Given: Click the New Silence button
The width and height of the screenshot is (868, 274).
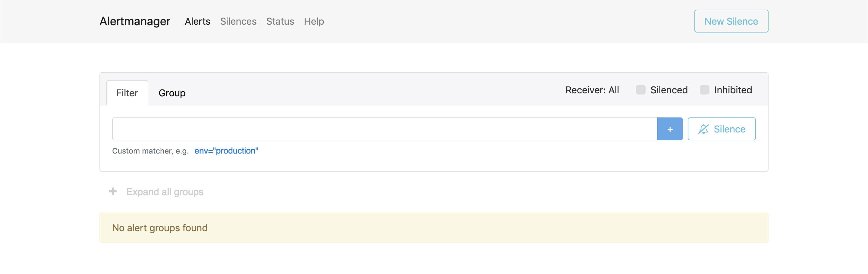Looking at the screenshot, I should point(731,21).
